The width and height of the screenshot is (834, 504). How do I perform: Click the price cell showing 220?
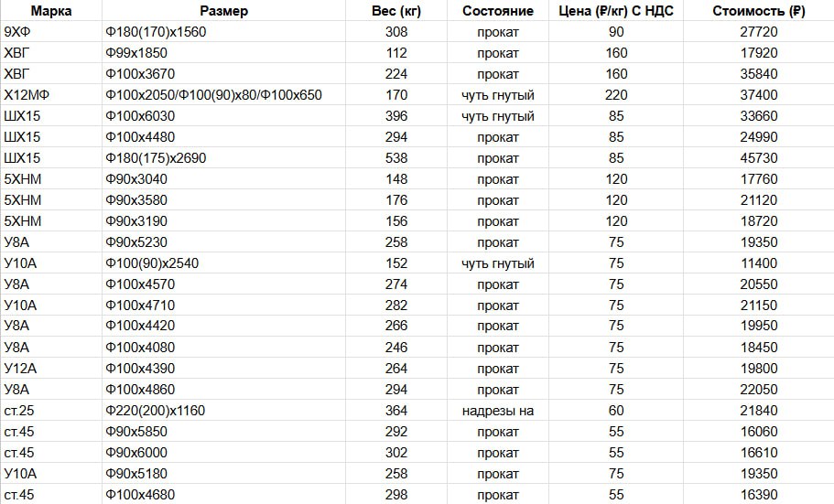point(616,95)
